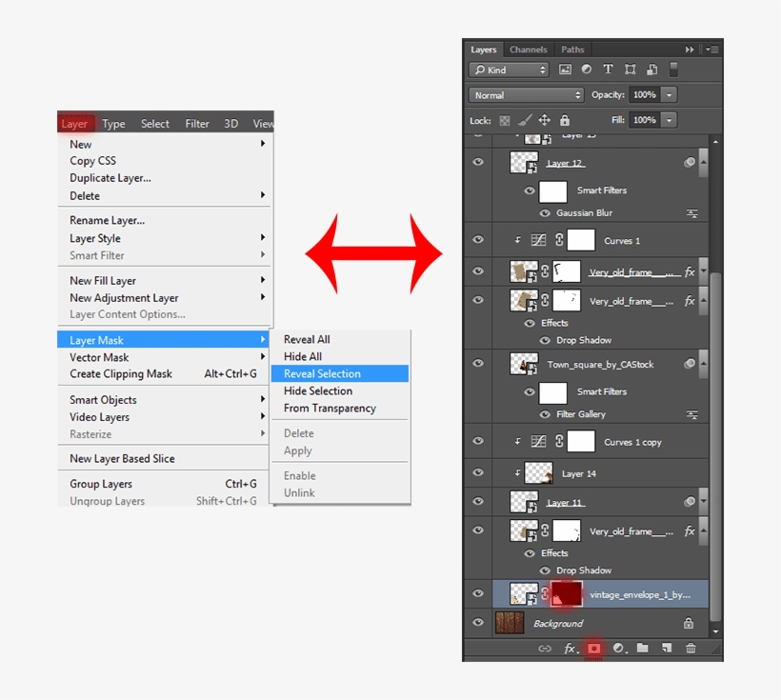Choose Reveal All from submenu
Screen dimensions: 781x700
[340, 339]
